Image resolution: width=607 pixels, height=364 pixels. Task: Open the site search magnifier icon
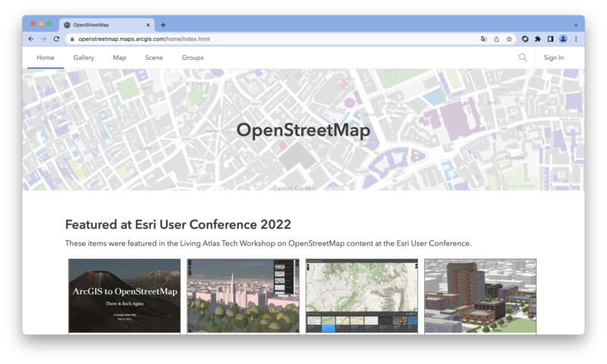(523, 58)
